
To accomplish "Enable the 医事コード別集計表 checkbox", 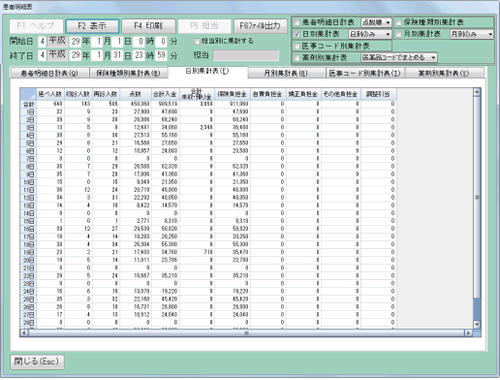I will (x=297, y=46).
